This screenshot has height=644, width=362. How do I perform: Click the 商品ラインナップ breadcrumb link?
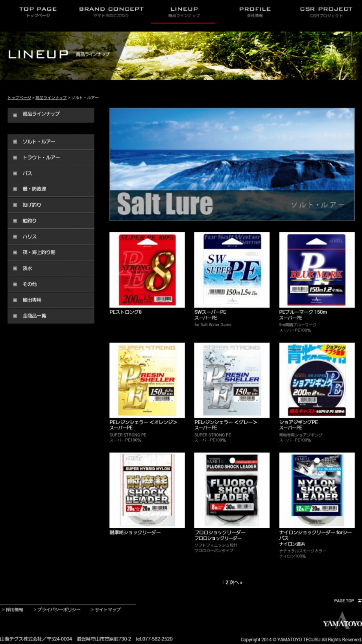tap(51, 98)
